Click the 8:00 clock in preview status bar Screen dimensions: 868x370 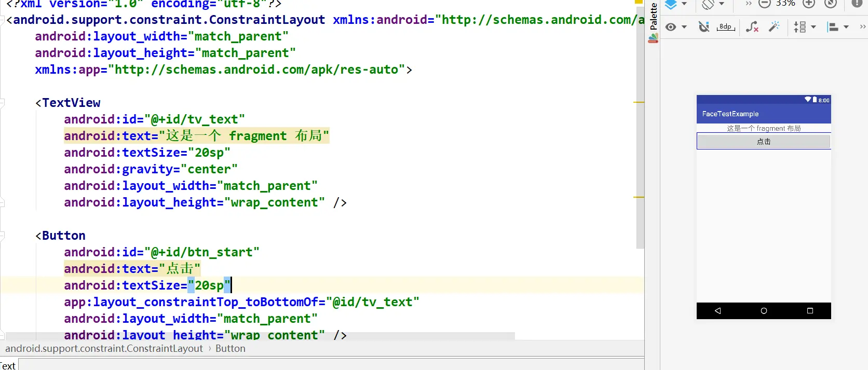[824, 100]
